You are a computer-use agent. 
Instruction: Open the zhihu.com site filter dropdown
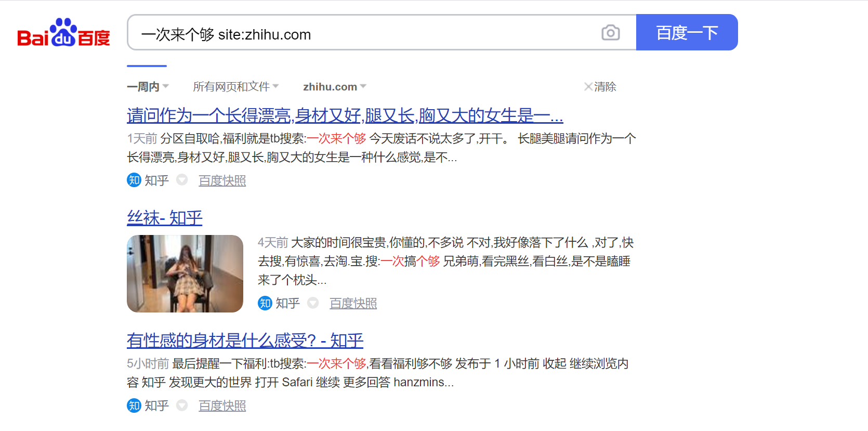click(x=335, y=87)
